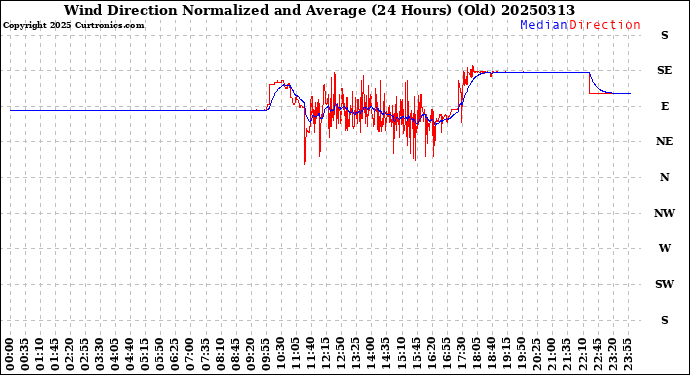Click the 12:15 time axis label

[325, 354]
